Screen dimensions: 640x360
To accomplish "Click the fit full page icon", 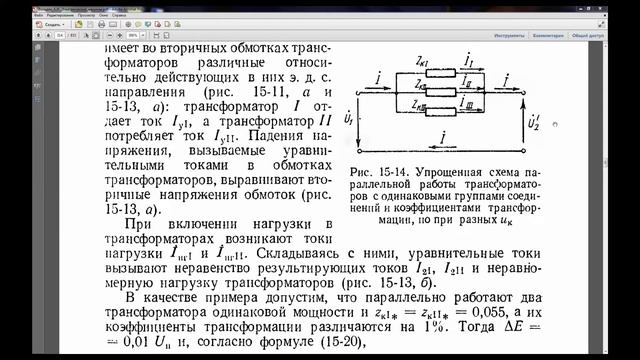I will 167,36.
